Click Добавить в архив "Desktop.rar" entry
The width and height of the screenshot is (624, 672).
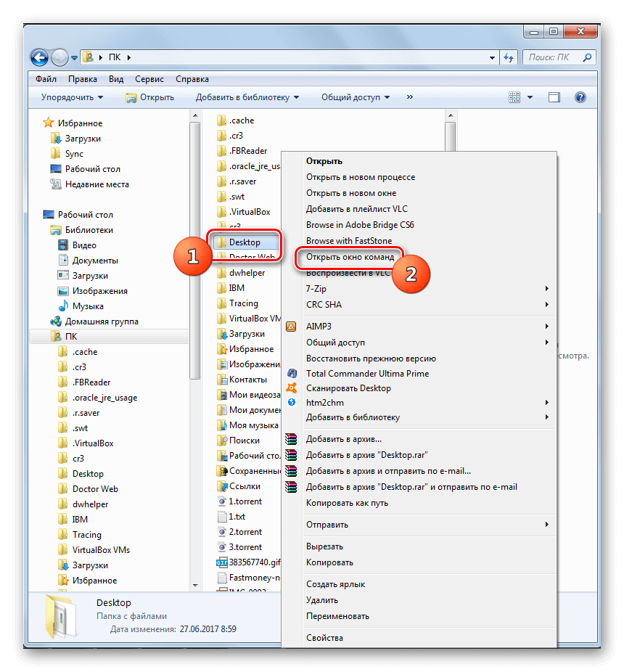[366, 455]
